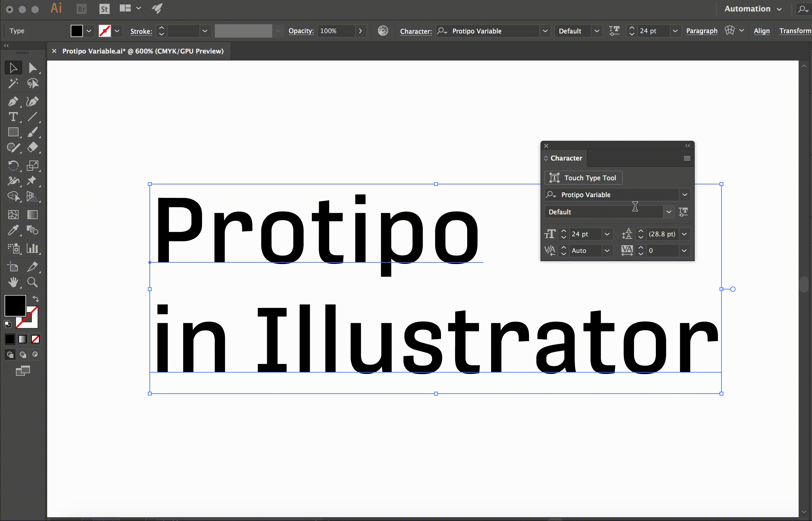Open kerning Auto dropdown in Character panel
Viewport: 812px width, 521px height.
pos(607,251)
